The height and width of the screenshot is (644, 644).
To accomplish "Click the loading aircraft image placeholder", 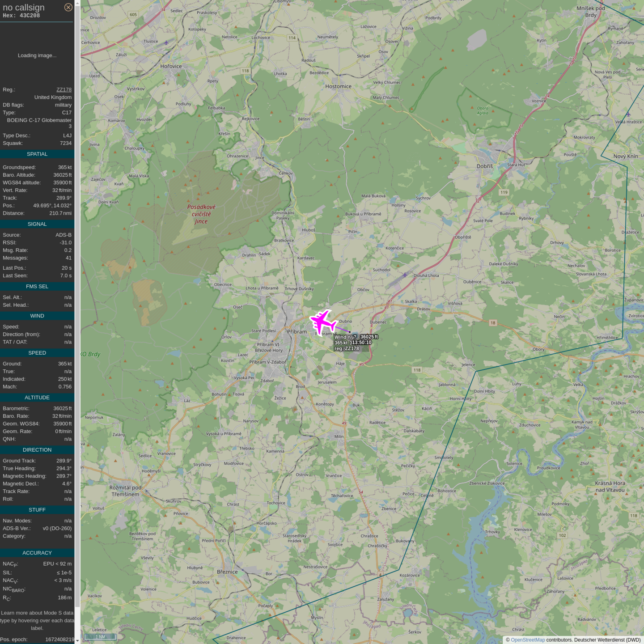I will click(x=37, y=55).
